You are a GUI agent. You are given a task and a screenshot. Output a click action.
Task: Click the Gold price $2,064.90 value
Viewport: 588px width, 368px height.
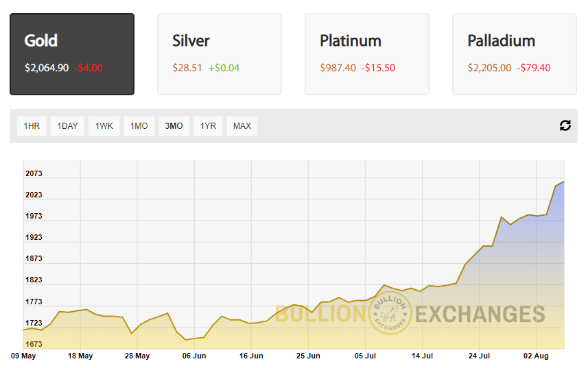tap(47, 68)
